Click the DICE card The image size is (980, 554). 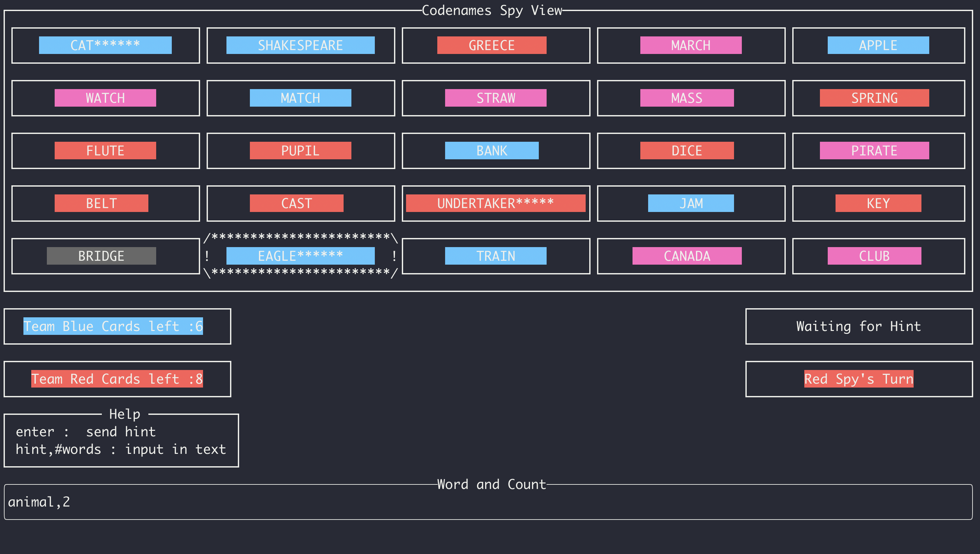(691, 151)
